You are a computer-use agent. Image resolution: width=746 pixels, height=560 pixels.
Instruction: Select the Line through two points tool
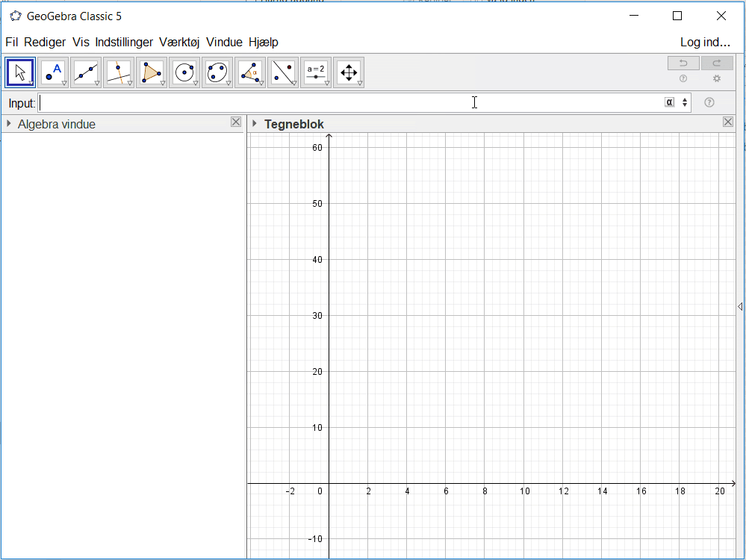(86, 72)
